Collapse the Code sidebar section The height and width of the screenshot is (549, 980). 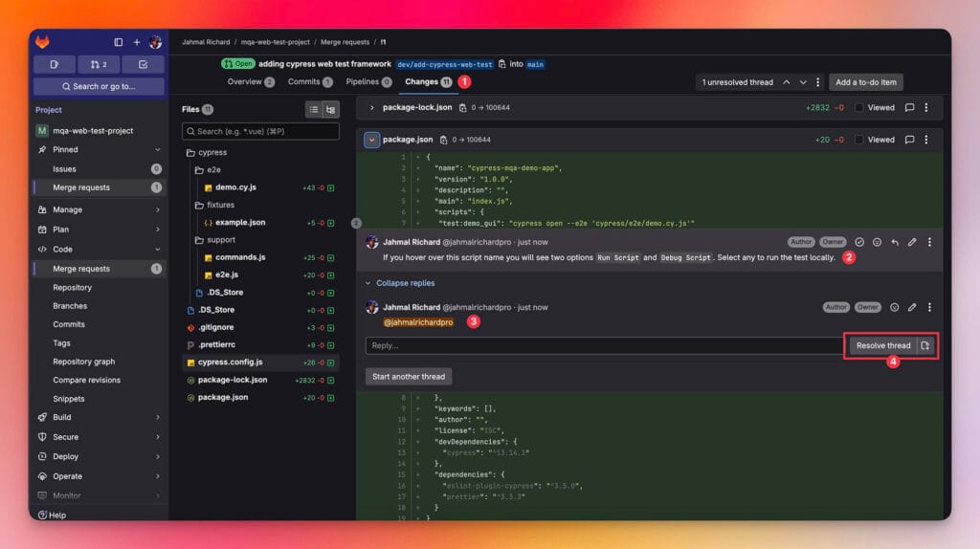tap(99, 250)
